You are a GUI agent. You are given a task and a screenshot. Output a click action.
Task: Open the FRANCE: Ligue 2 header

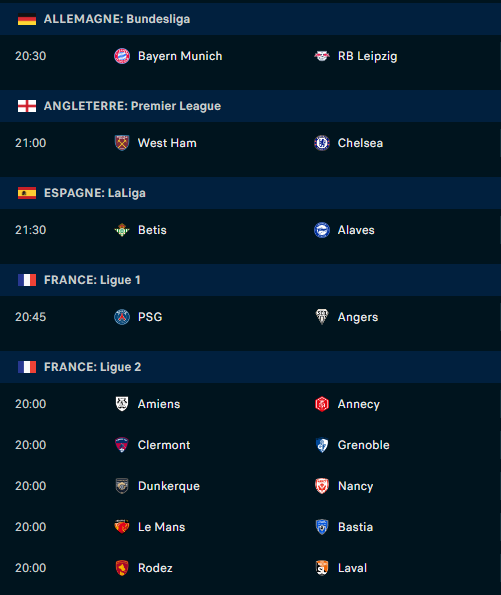(250, 367)
